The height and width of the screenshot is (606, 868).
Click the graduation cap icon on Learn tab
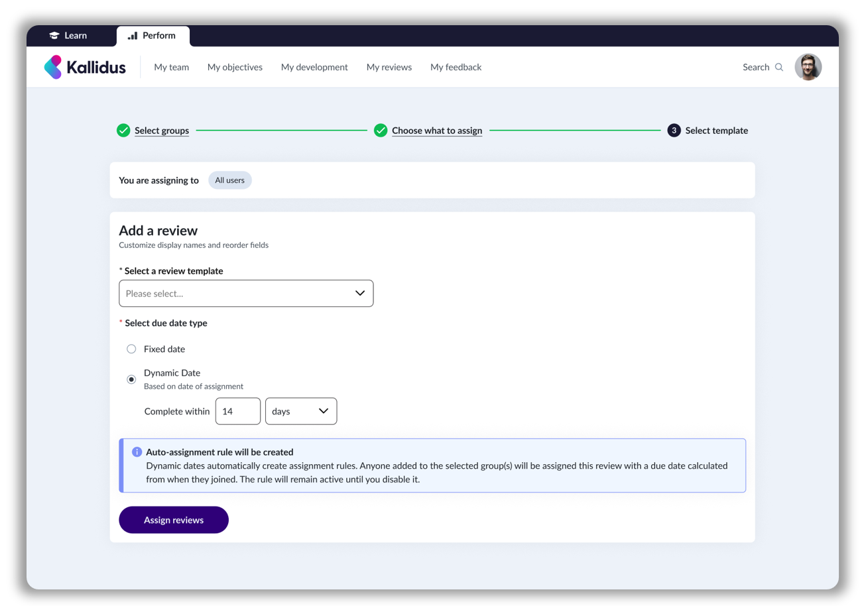[x=54, y=36]
